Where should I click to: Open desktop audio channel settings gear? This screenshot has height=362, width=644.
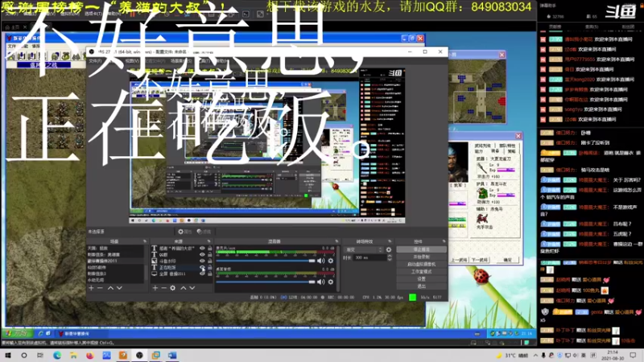(330, 282)
